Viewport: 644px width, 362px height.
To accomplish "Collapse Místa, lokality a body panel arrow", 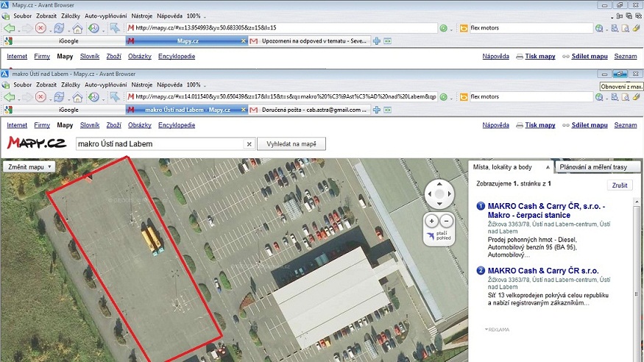I will [548, 168].
